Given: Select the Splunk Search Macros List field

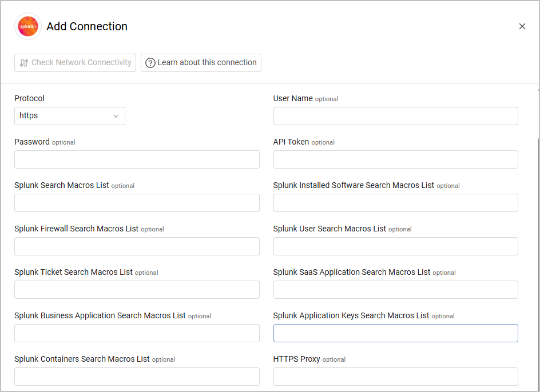Looking at the screenshot, I should pos(137,203).
